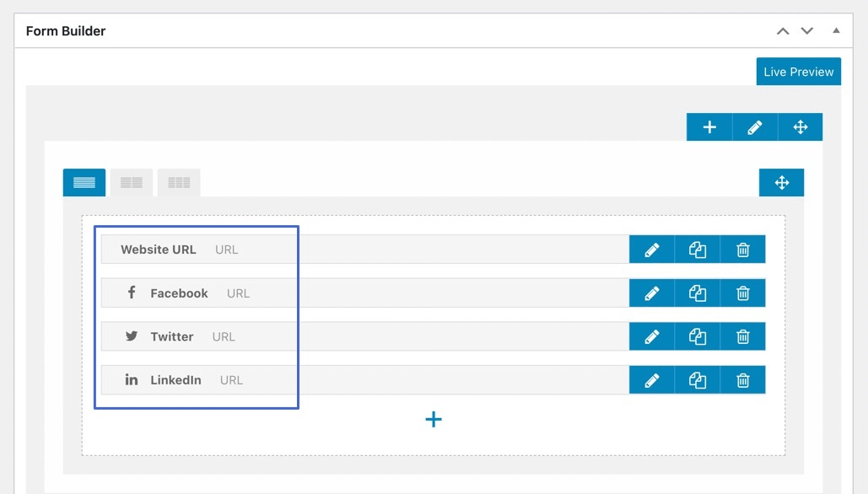Image resolution: width=868 pixels, height=494 pixels.
Task: Duplicate the LinkedIn field
Action: [x=698, y=379]
